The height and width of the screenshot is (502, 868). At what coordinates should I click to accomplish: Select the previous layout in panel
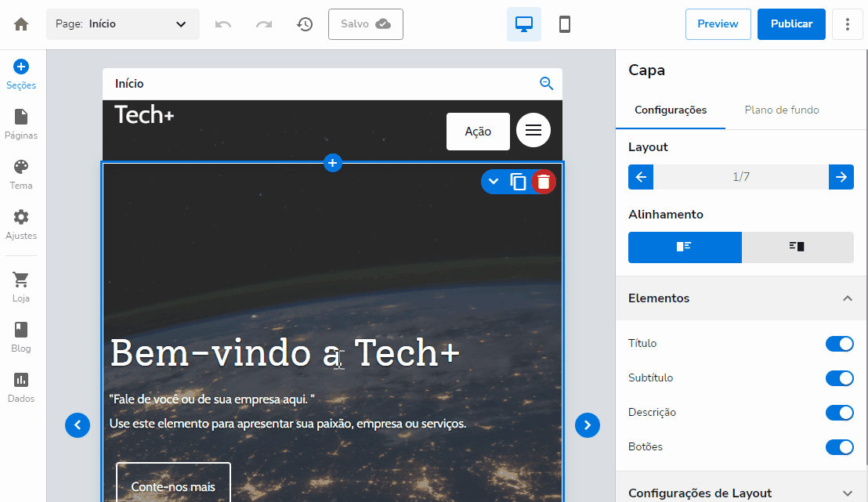click(641, 177)
